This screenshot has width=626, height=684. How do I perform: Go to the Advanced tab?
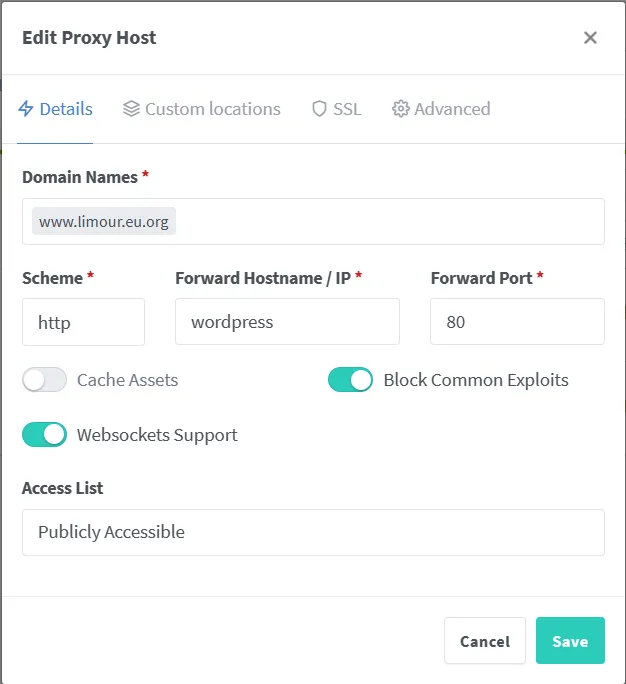click(x=452, y=109)
